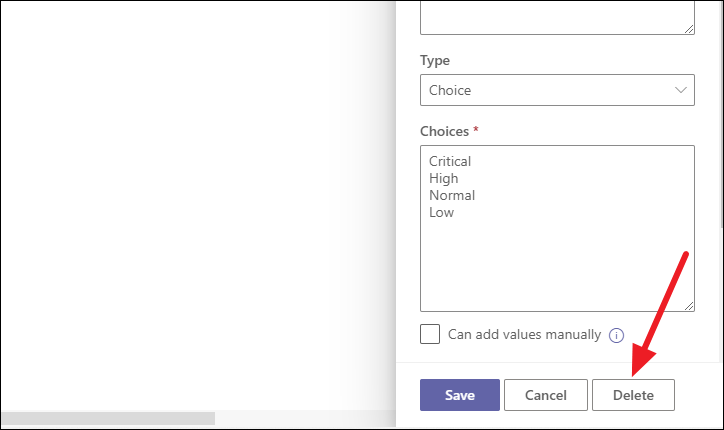The height and width of the screenshot is (430, 724).
Task: Click the Can add values manually label text
Action: click(524, 335)
